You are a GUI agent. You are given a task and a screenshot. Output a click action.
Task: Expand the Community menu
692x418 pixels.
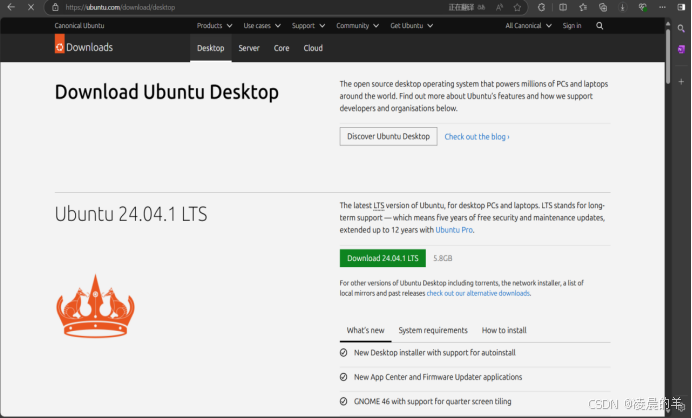[x=357, y=26]
